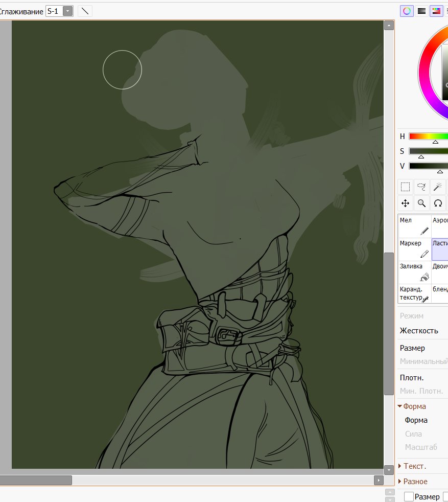Toggle the RGB sliders panel icon

point(422,11)
